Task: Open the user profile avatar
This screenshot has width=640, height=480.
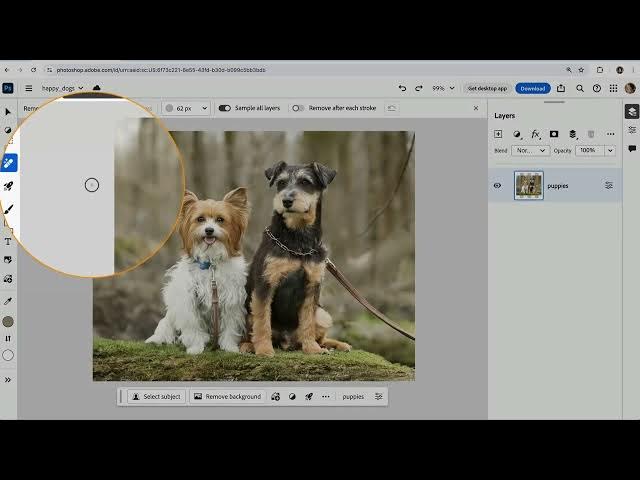Action: click(630, 88)
